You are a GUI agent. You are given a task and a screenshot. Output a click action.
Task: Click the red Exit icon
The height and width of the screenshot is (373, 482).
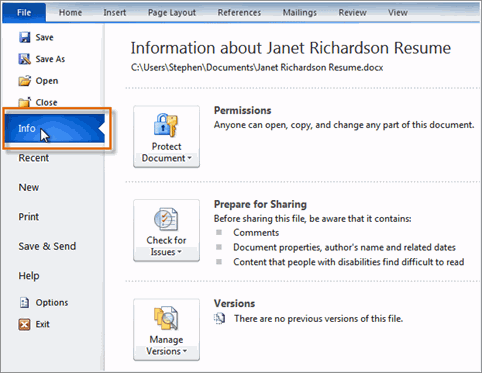click(24, 324)
